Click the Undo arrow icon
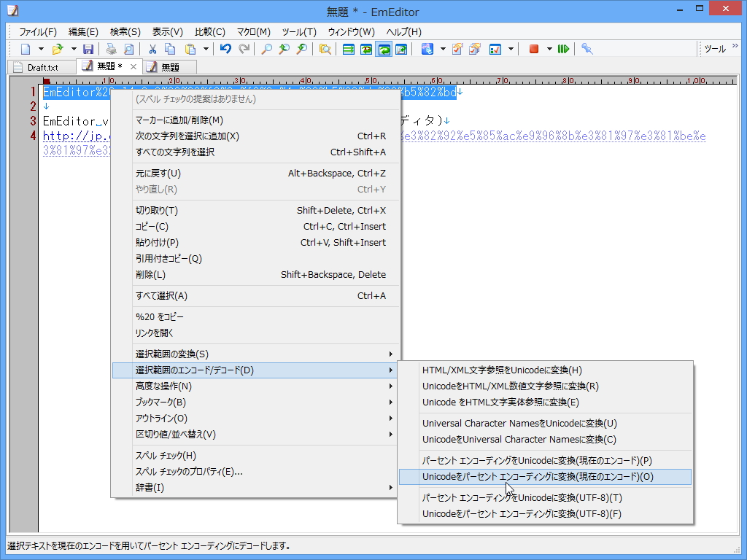The width and height of the screenshot is (747, 560). coord(226,49)
